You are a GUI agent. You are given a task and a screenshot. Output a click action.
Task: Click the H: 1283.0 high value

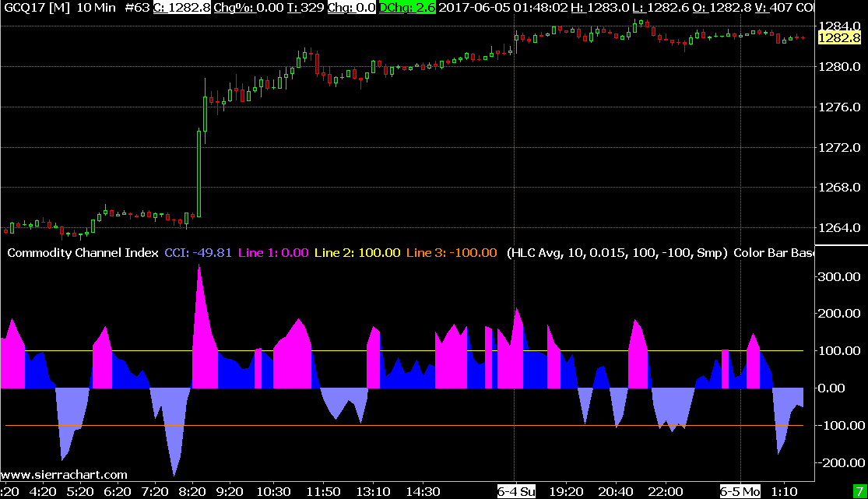click(x=600, y=8)
